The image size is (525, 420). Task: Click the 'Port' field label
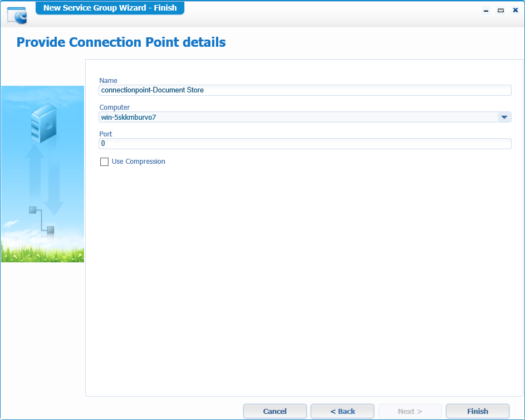(106, 134)
